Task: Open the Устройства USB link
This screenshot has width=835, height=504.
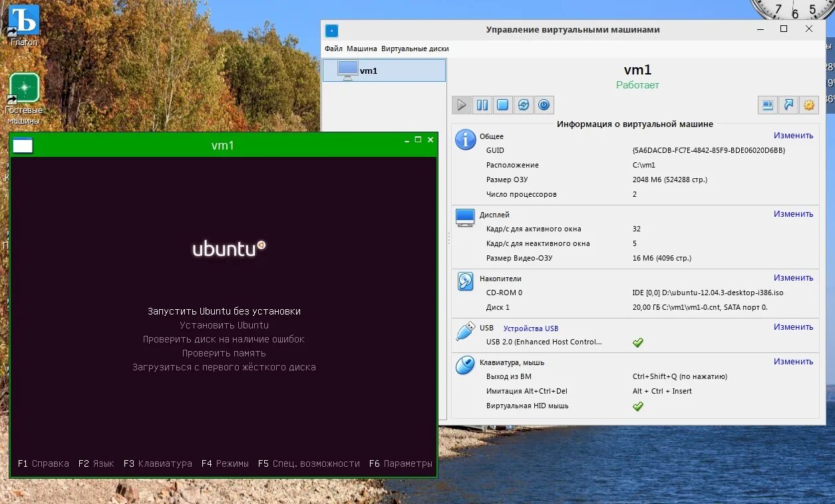Action: 532,328
